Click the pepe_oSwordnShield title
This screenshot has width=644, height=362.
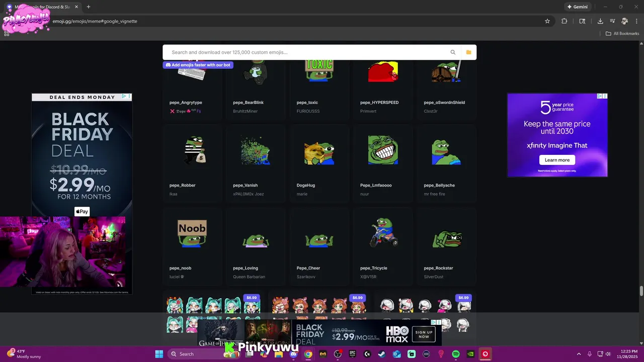pos(444,103)
